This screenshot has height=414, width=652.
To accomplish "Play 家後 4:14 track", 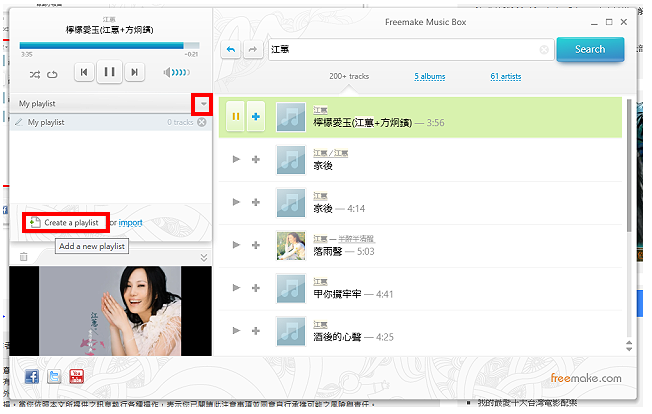I will click(x=236, y=202).
